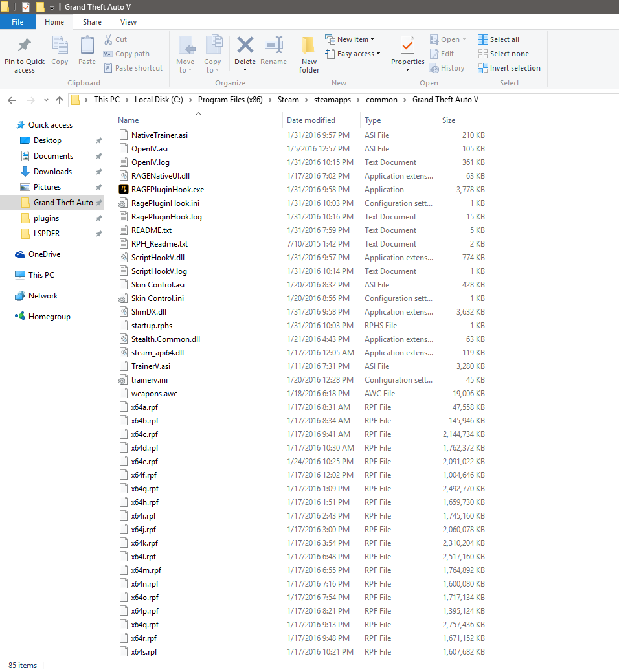This screenshot has width=619, height=672.
Task: Select the weapons.awc file
Action: coord(154,394)
